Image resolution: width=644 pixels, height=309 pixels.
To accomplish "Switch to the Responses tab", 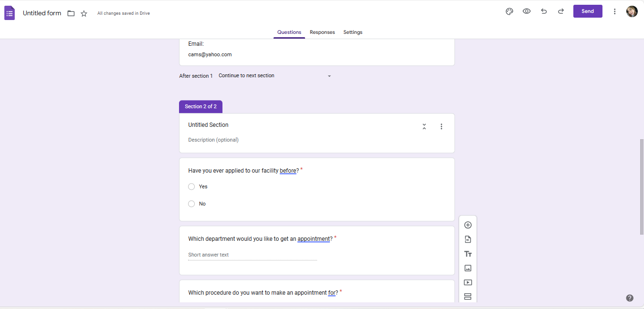I will point(322,32).
